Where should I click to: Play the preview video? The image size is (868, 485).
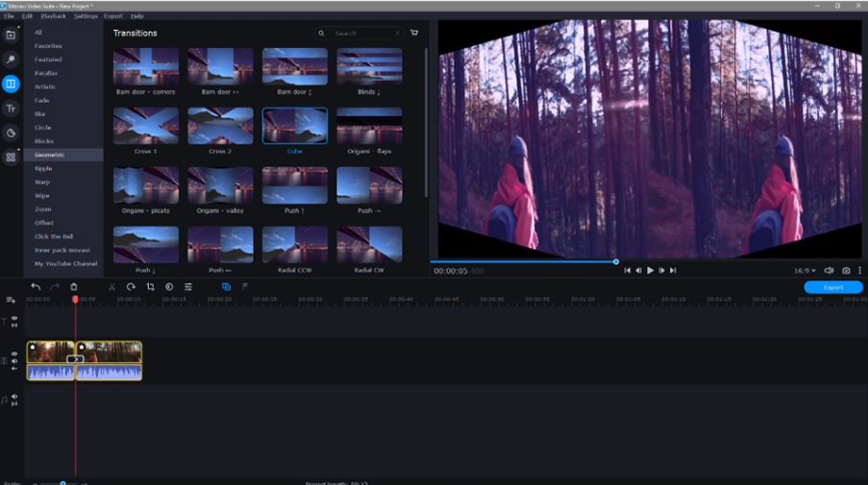(650, 271)
